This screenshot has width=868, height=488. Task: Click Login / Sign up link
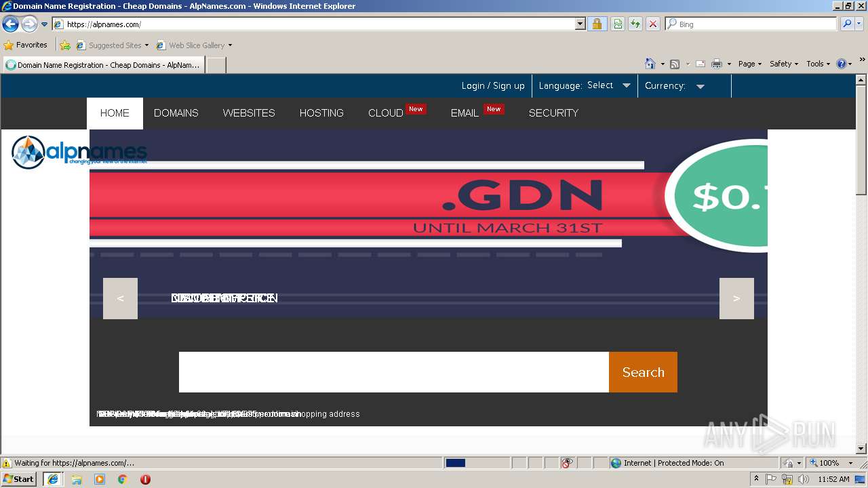coord(493,85)
